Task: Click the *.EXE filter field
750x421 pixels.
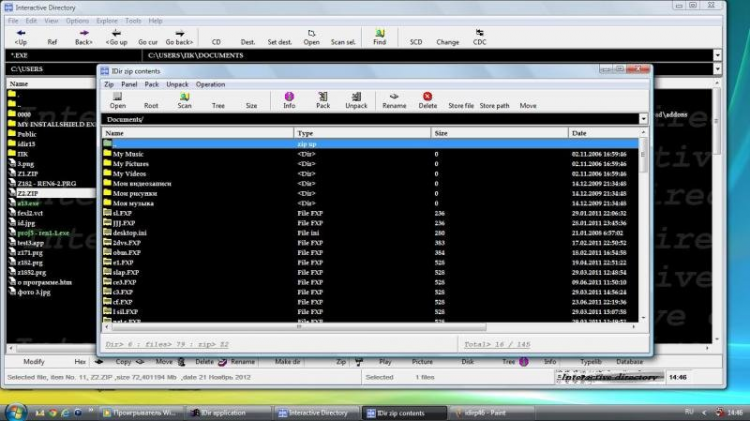Action: point(74,55)
